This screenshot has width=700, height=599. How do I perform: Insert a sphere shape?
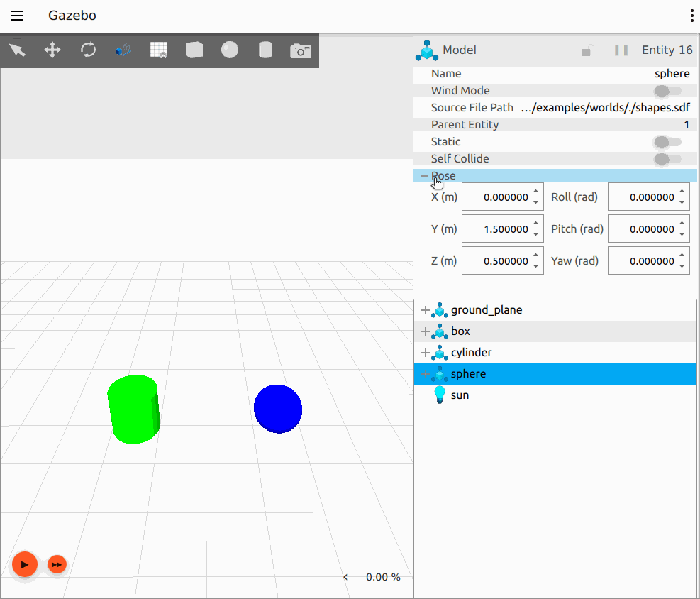pos(230,50)
